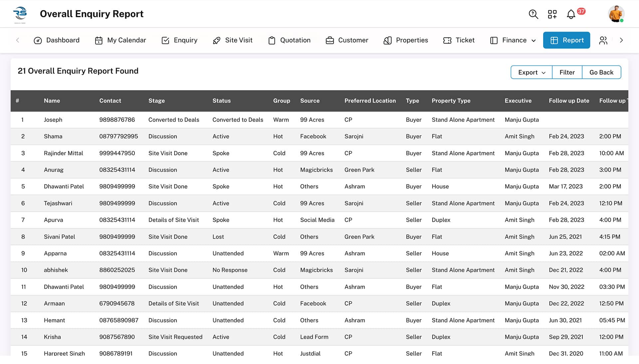Open the Site Visit tab
The height and width of the screenshot is (364, 639).
[x=233, y=40]
